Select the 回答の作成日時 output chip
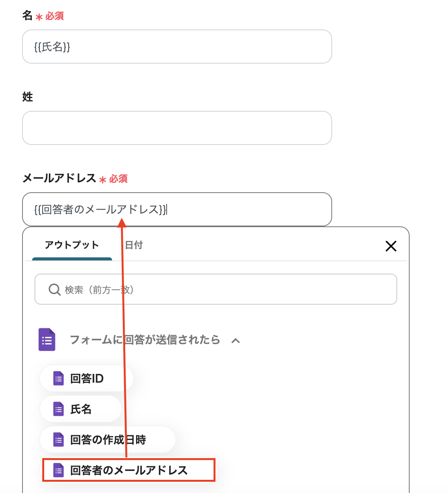The height and width of the screenshot is (493, 448). pyautogui.click(x=107, y=440)
